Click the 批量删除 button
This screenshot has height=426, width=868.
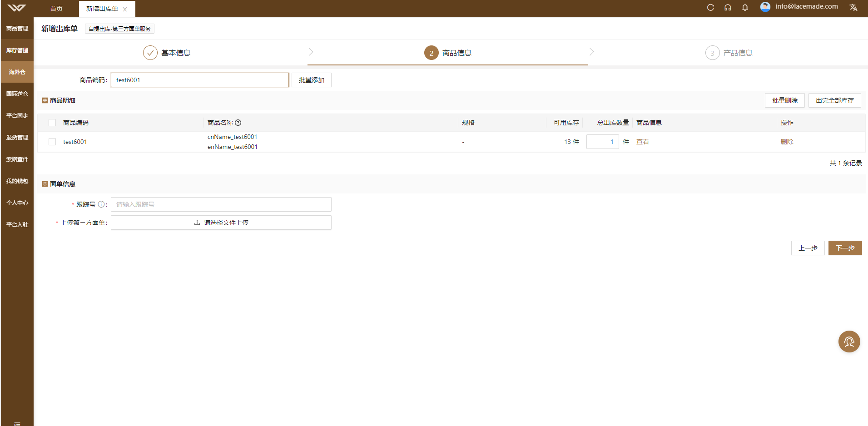point(785,100)
